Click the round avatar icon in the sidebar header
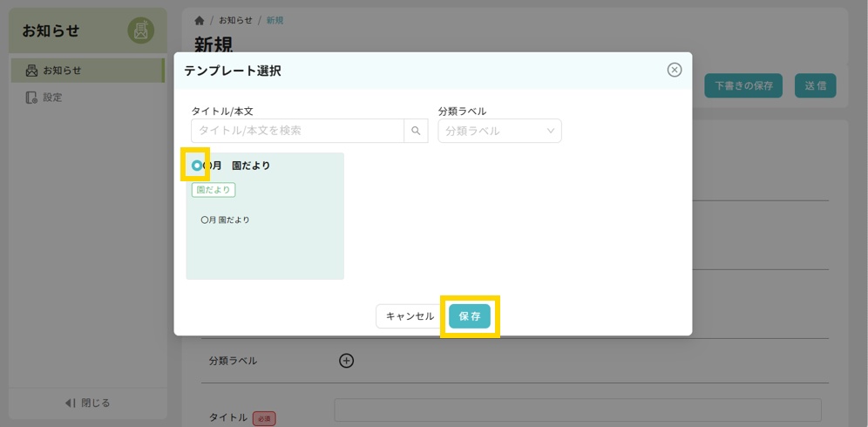The height and width of the screenshot is (427, 868). coord(140,30)
